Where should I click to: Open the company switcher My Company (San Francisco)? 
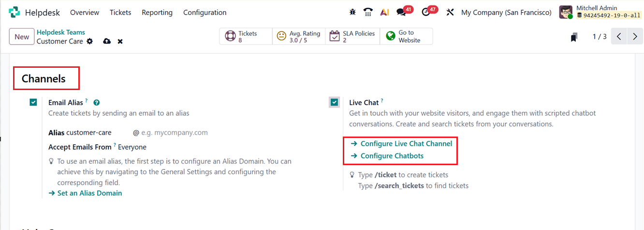click(506, 13)
